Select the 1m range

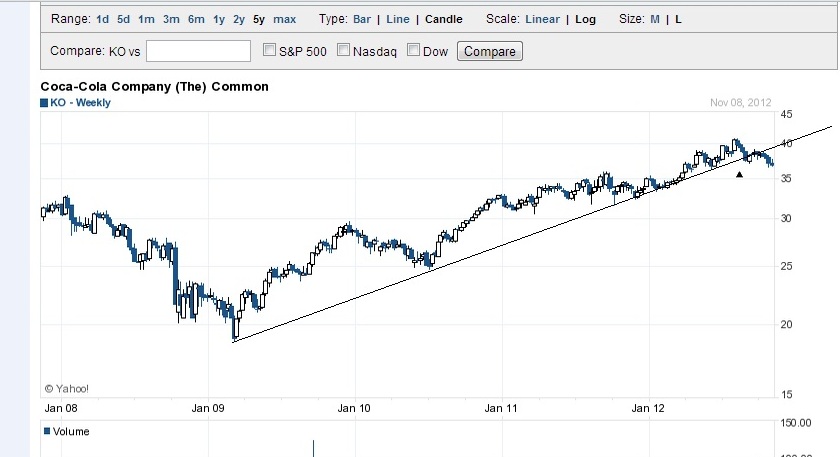[x=146, y=19]
